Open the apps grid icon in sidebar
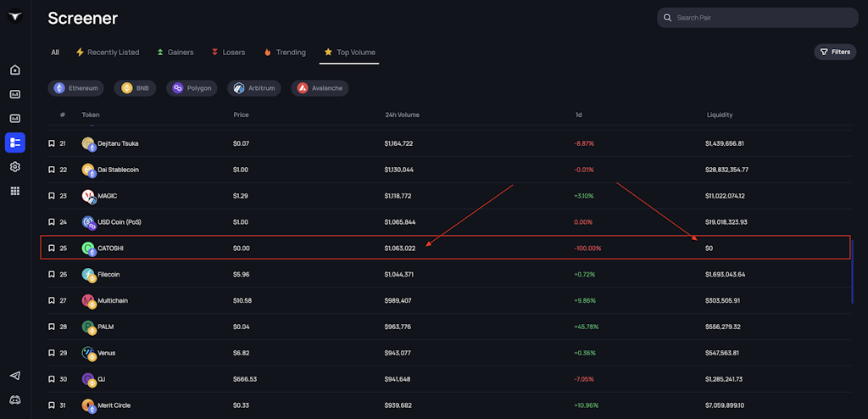 (x=14, y=191)
